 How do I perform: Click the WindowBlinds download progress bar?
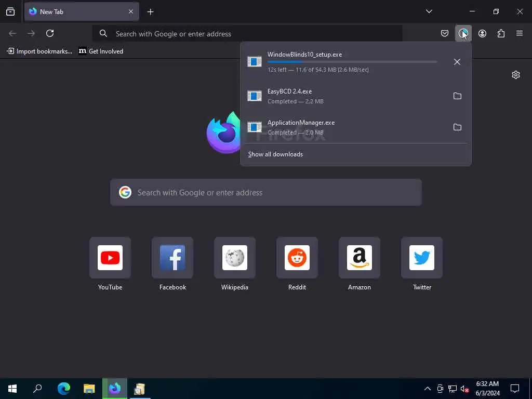[x=352, y=62]
